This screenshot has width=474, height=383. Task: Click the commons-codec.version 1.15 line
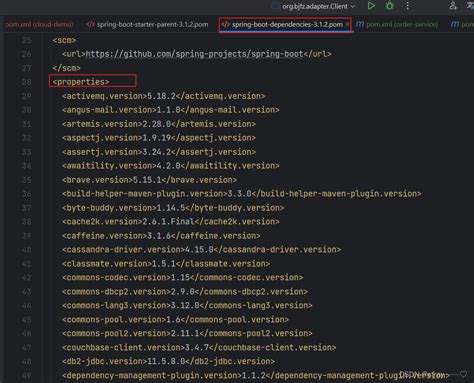pos(183,278)
